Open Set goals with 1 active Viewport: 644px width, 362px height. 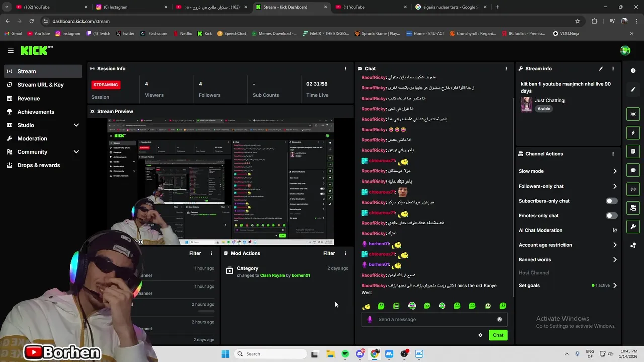(568, 285)
